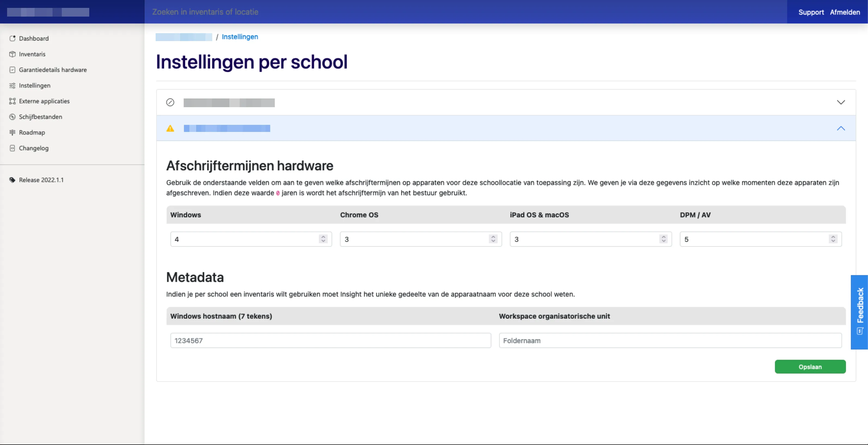868x445 pixels.
Task: Click the Changelog icon
Action: [13, 148]
